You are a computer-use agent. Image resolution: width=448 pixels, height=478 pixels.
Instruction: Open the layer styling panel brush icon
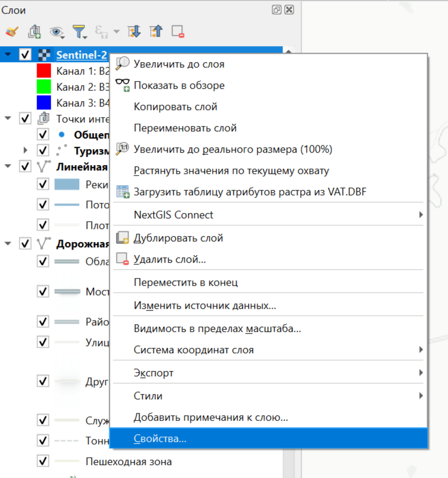point(11,31)
